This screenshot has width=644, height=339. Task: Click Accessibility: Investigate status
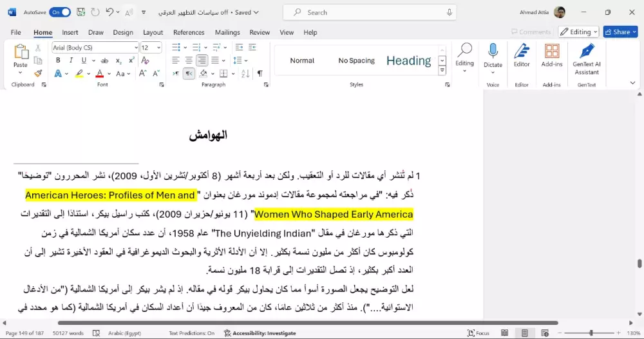coord(260,333)
